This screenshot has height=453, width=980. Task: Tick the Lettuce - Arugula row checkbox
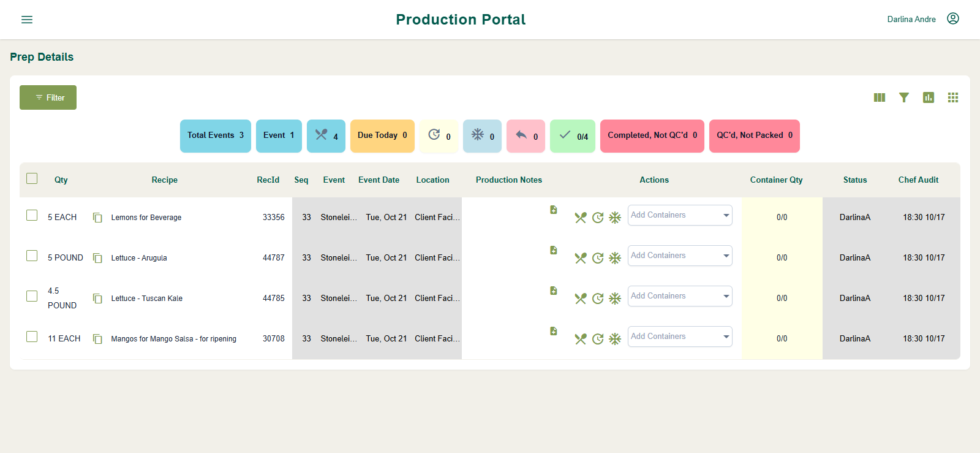click(x=32, y=256)
